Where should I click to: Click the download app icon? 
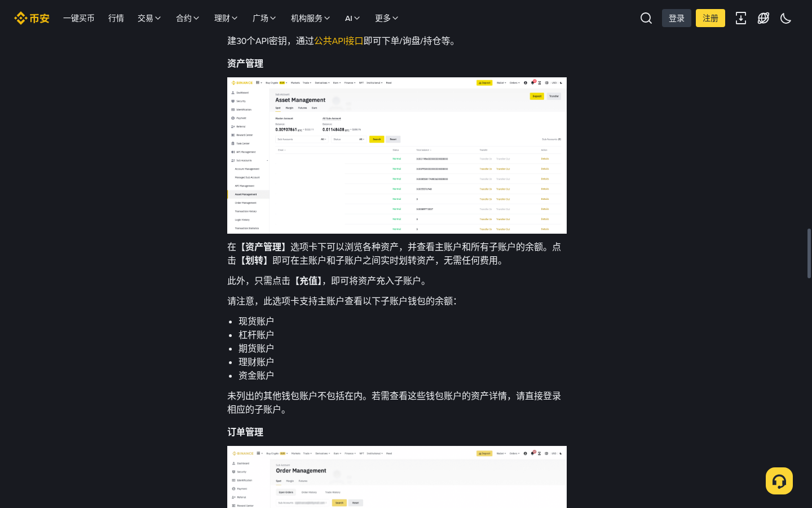coord(741,18)
